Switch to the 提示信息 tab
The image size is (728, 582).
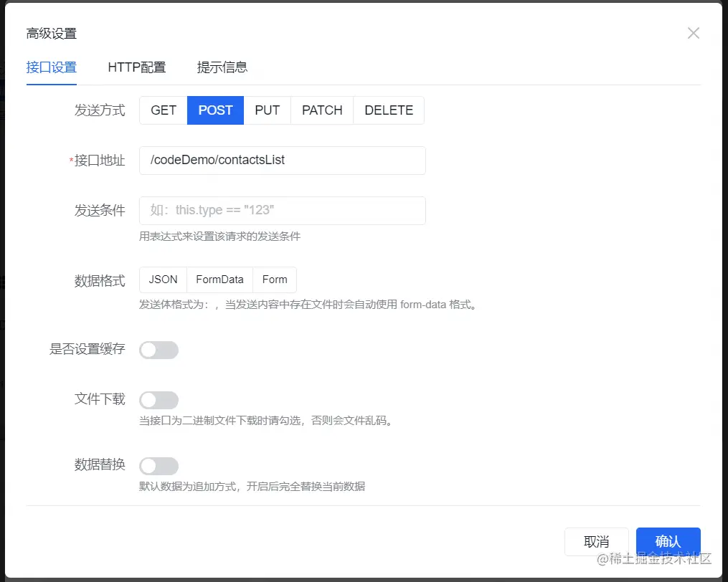(x=222, y=67)
